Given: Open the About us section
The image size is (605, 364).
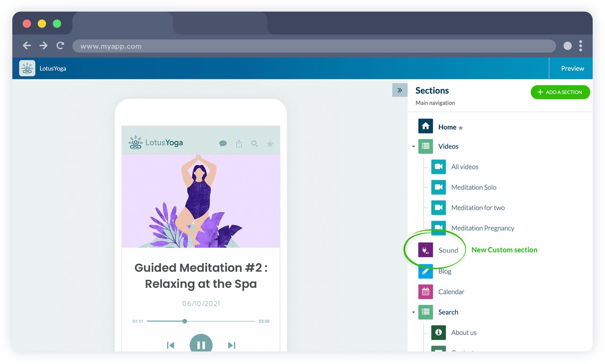Looking at the screenshot, I should [x=463, y=332].
